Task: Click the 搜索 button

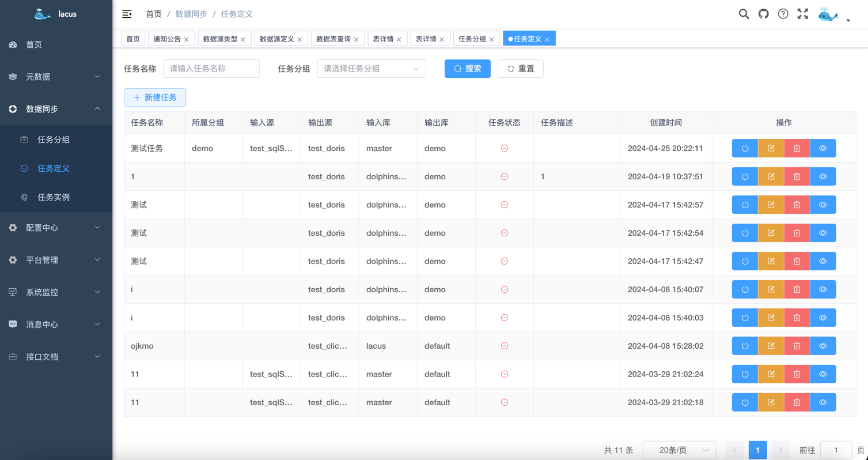Action: [467, 69]
